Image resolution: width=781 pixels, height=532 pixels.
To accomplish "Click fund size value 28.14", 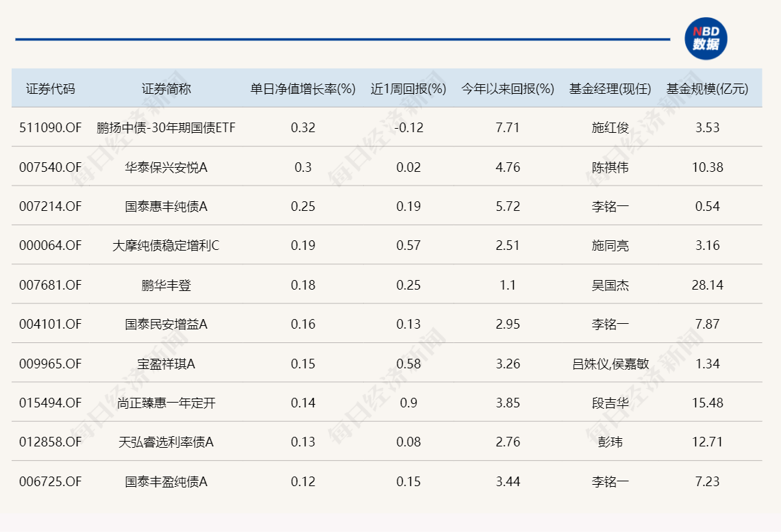I will point(707,285).
